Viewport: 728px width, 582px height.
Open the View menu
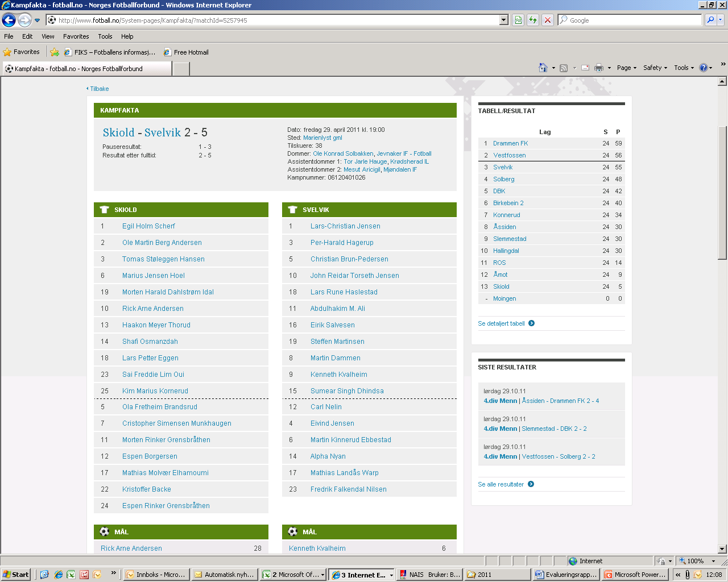[x=48, y=36]
